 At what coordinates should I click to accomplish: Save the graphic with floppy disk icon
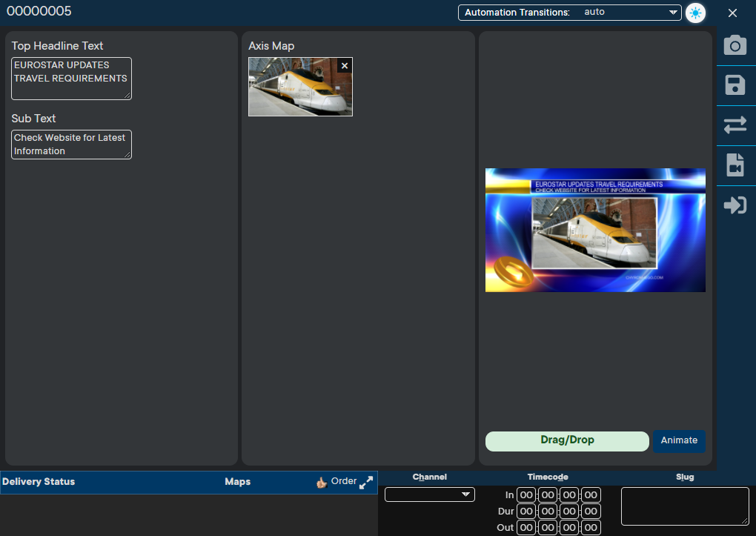[x=735, y=85]
